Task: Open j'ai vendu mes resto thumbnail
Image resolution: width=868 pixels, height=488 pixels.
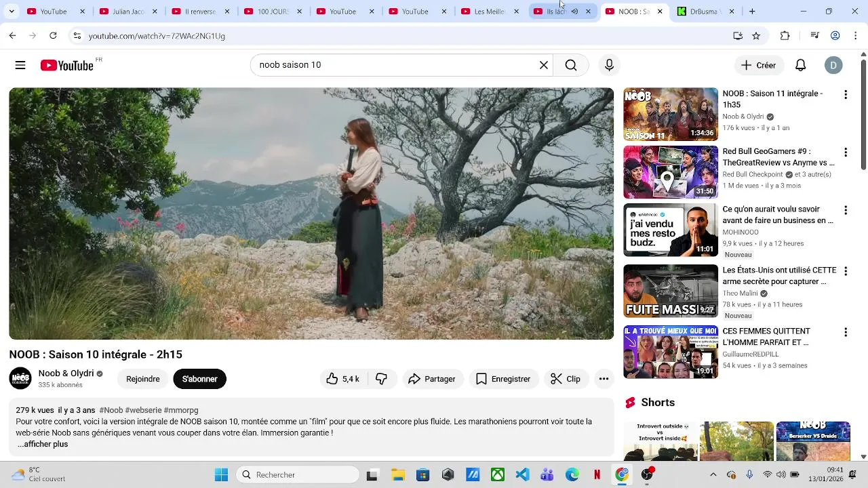Action: click(671, 230)
